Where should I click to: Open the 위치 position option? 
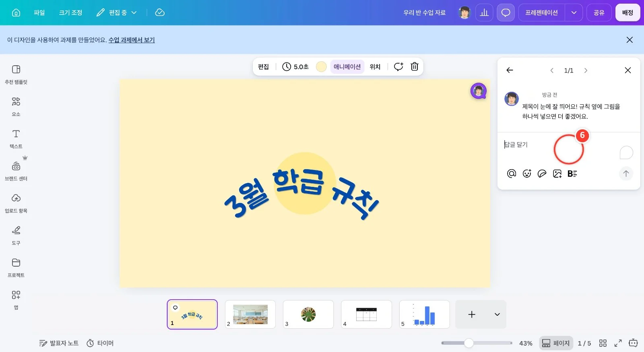pyautogui.click(x=375, y=66)
